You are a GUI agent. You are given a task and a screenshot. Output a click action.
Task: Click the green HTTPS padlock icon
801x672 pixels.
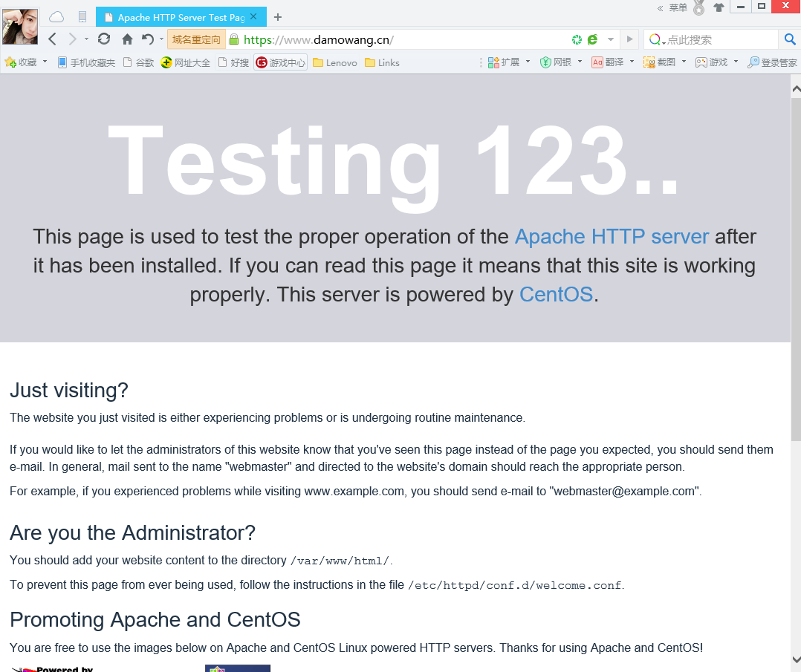(234, 39)
